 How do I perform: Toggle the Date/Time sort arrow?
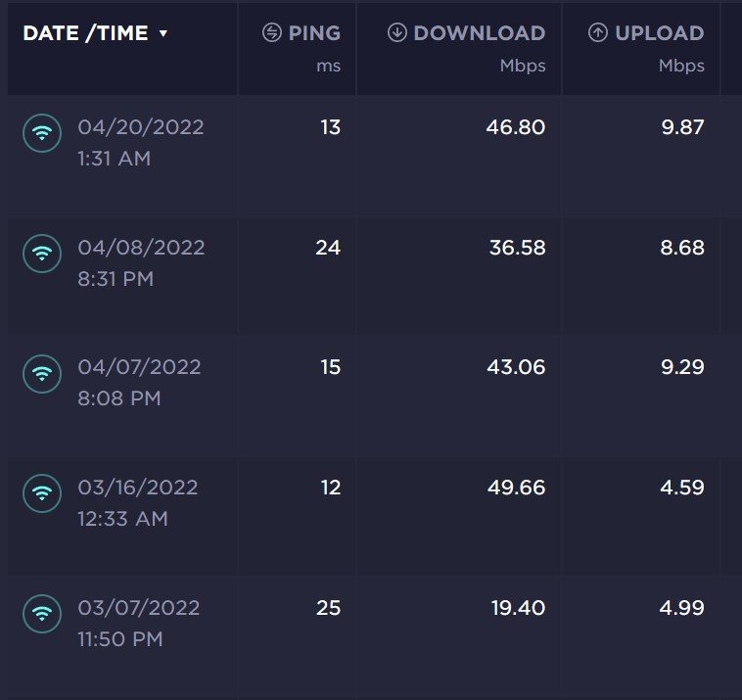click(x=163, y=33)
